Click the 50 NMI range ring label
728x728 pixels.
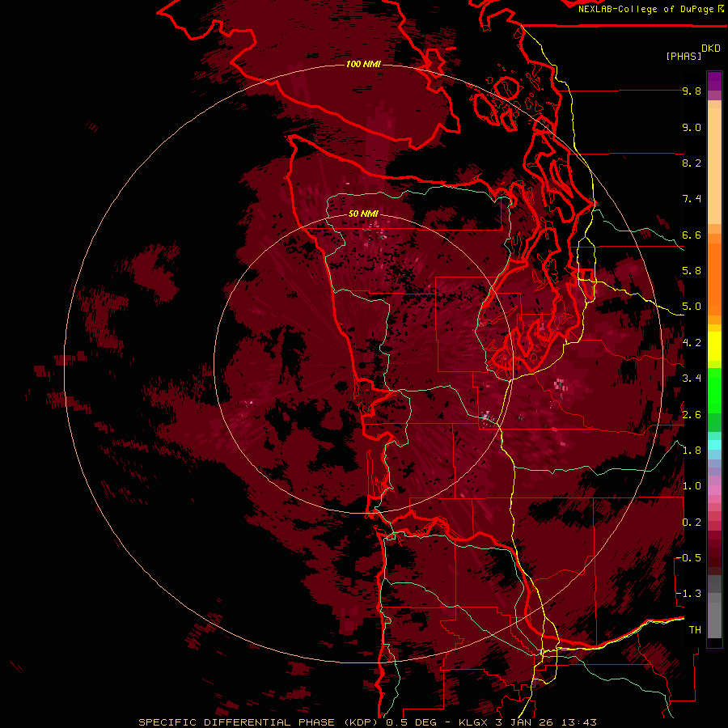363,214
